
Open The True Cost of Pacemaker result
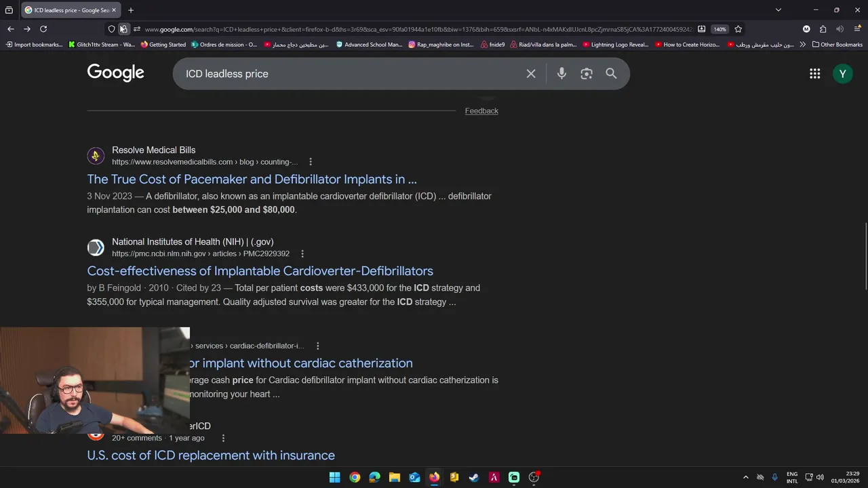point(252,180)
